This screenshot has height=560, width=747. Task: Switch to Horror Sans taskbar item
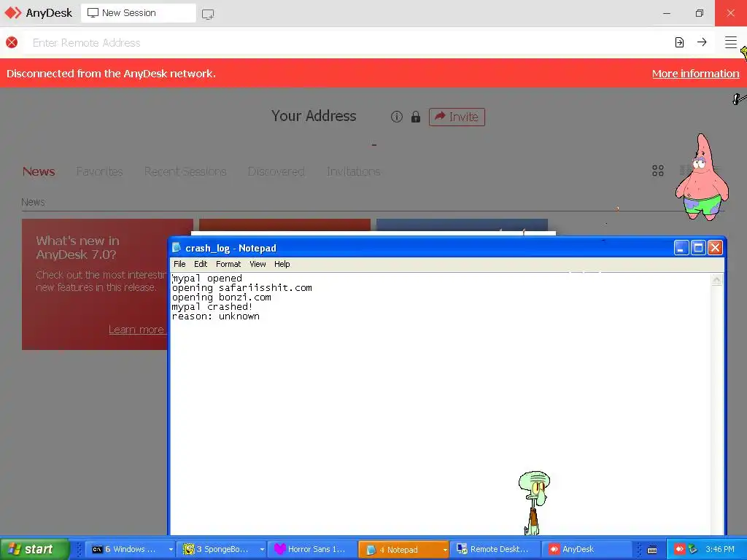point(311,549)
